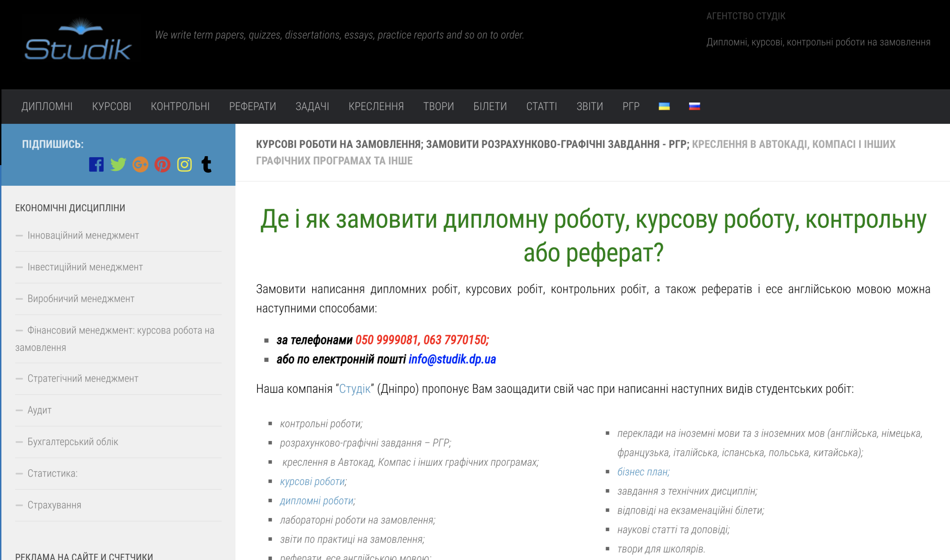The width and height of the screenshot is (950, 560).
Task: Open the РЕФЕРАТИ menu item
Action: pyautogui.click(x=253, y=106)
